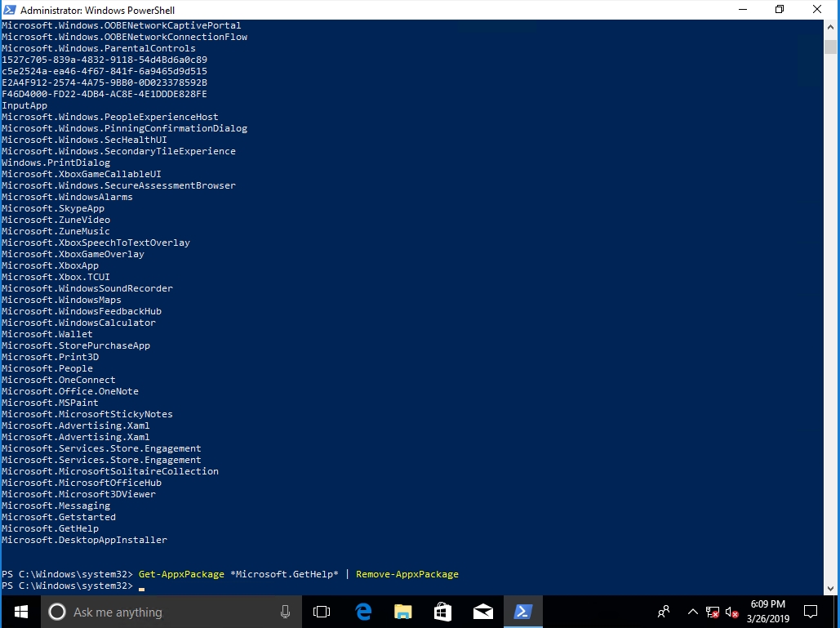Click the Microsoft.Microsoft3DViewer line
This screenshot has height=628, width=840.
point(78,494)
